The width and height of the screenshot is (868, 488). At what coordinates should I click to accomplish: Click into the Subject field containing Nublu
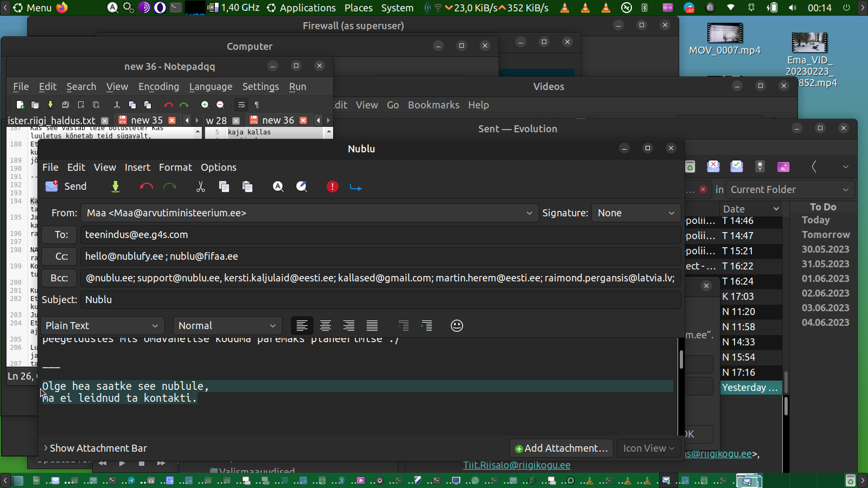[x=380, y=300]
